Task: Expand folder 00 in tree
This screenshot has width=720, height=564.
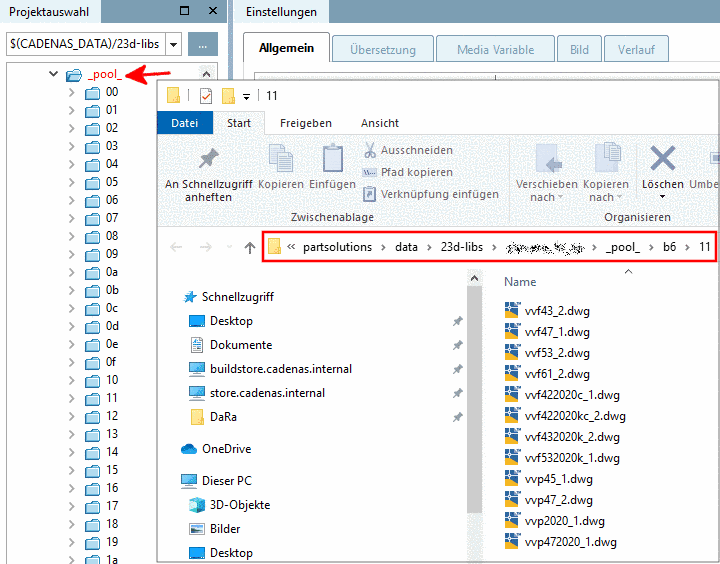Action: click(x=72, y=92)
